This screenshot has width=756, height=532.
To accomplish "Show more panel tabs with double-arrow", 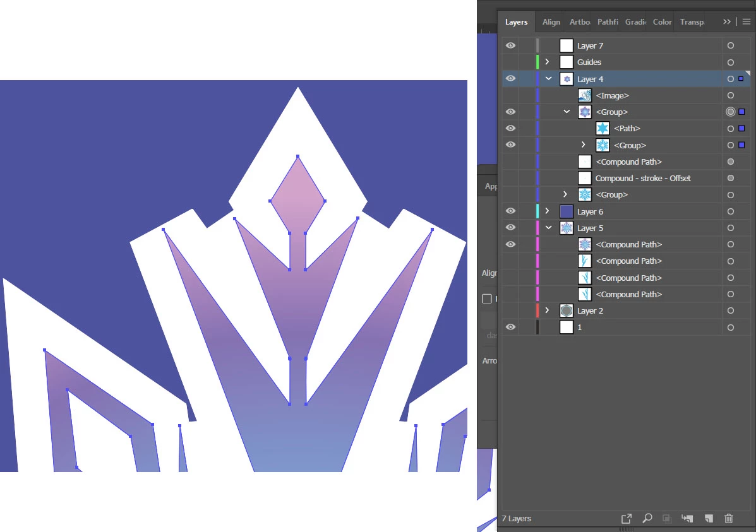I will [x=726, y=21].
